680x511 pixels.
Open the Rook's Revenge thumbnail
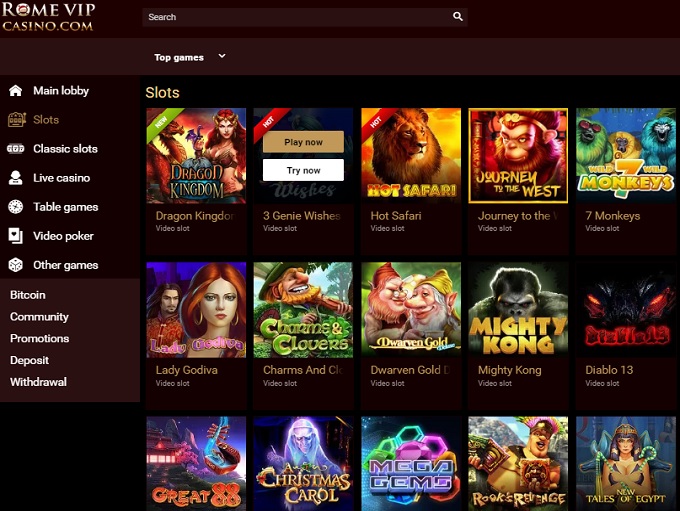tap(518, 464)
